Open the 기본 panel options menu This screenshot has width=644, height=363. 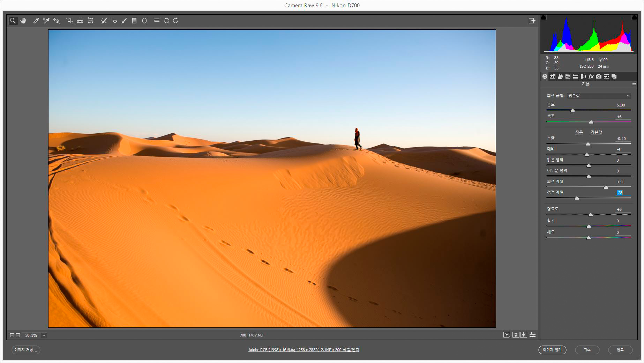[634, 84]
